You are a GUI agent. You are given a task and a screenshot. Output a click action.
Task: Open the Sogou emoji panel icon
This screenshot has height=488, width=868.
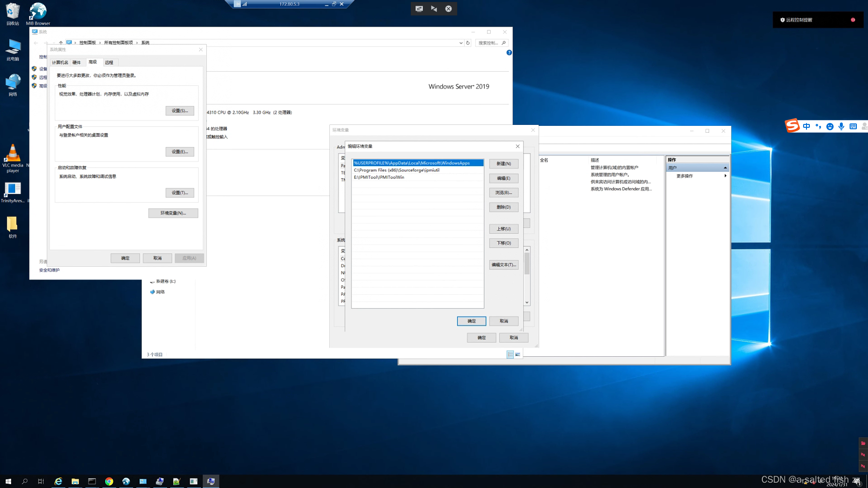click(830, 126)
